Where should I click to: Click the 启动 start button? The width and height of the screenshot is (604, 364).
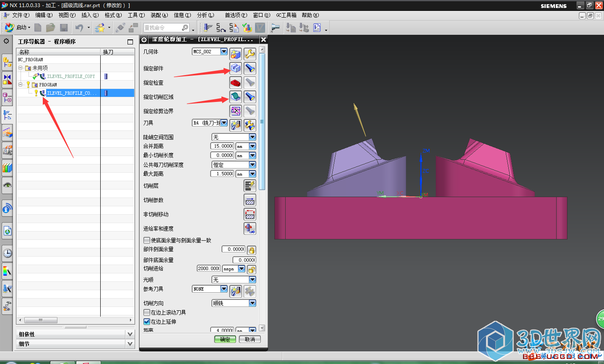(17, 28)
